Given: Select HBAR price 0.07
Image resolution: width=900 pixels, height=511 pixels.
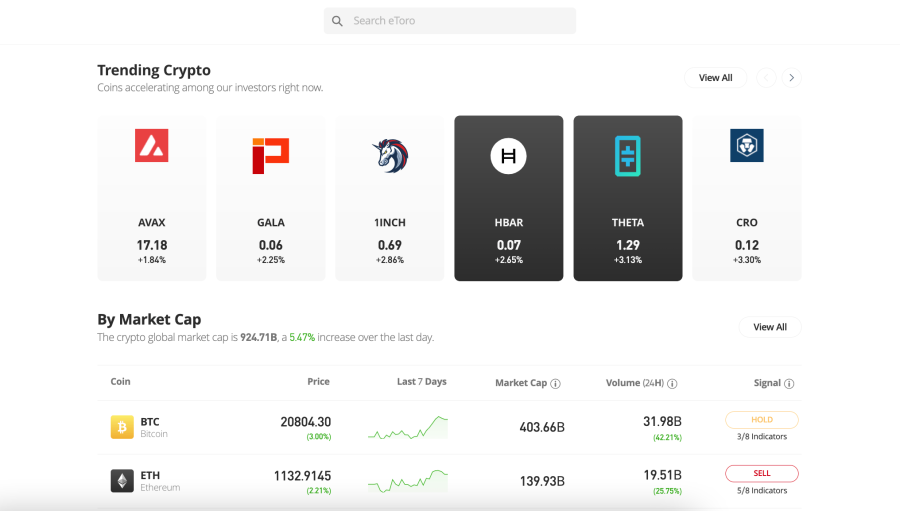Looking at the screenshot, I should pyautogui.click(x=509, y=245).
